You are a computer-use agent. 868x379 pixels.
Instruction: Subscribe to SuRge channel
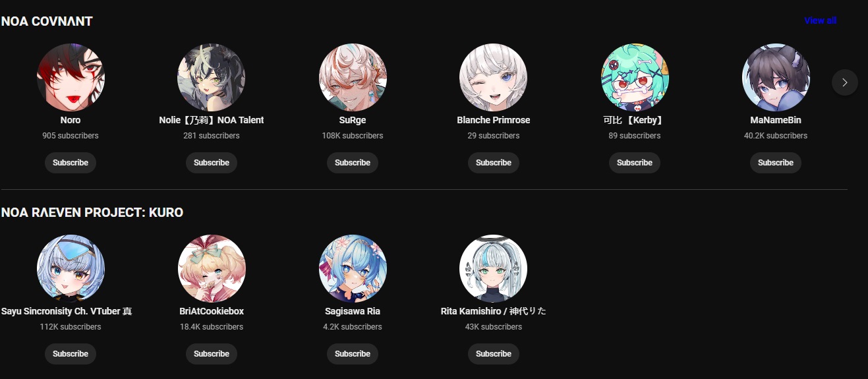coord(353,163)
